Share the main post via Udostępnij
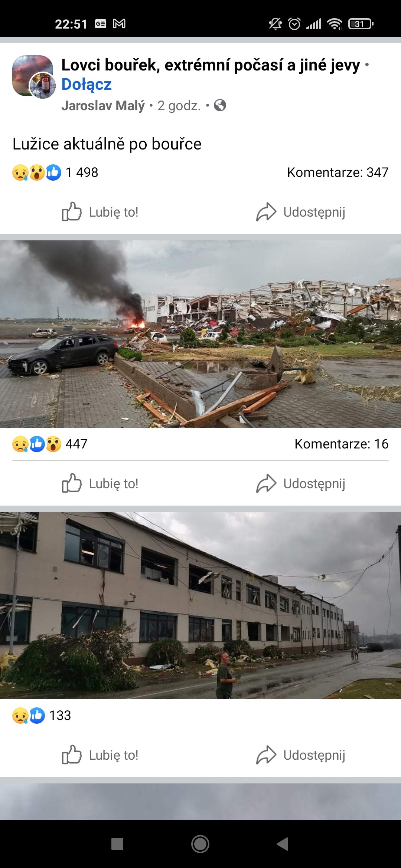Screen dimensions: 401x868 pos(301,212)
